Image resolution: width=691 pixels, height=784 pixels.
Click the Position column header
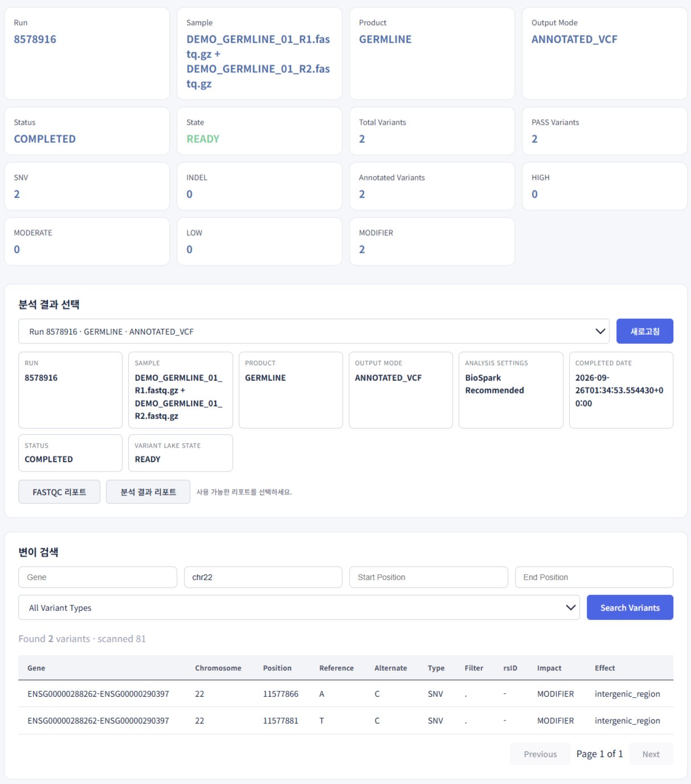[x=277, y=668]
